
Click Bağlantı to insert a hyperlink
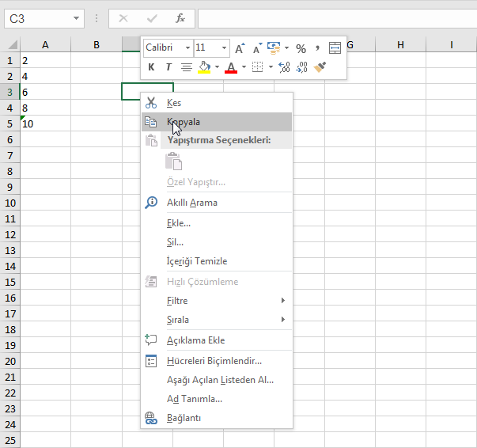tap(217, 418)
